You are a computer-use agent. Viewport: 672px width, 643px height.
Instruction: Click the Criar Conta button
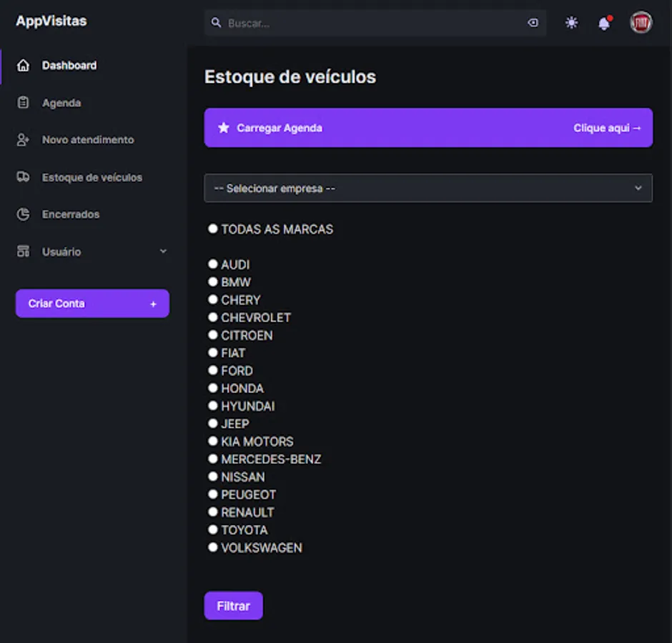[x=92, y=304]
